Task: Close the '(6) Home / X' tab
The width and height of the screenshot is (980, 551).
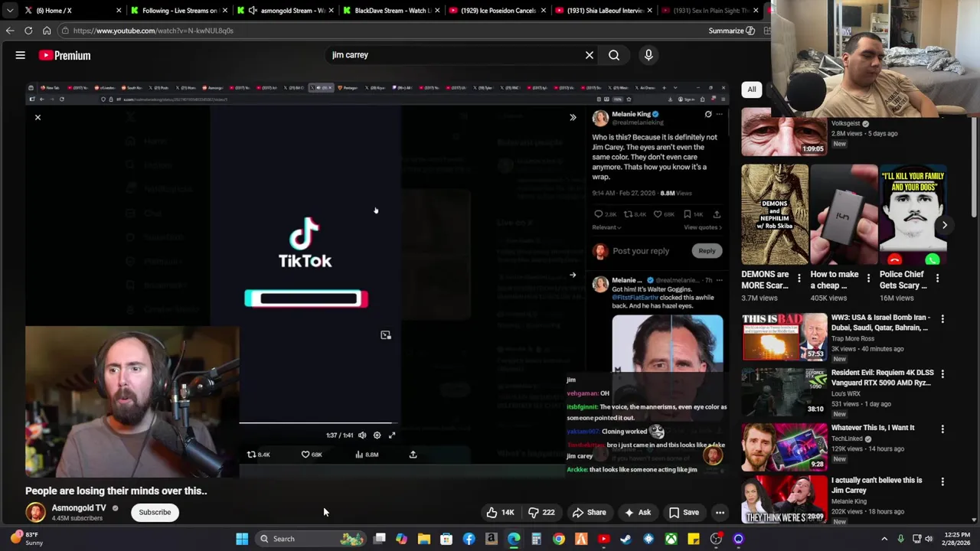Action: tap(119, 11)
